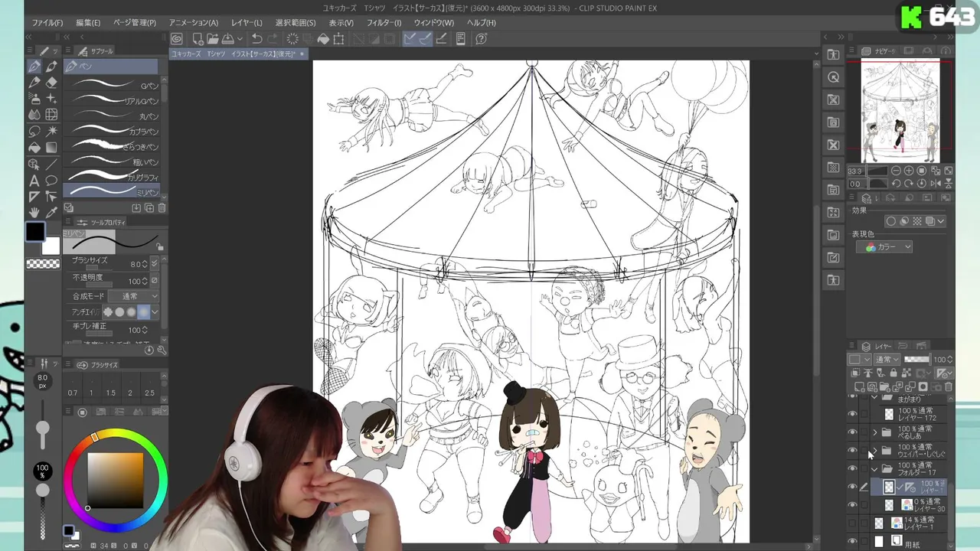Click the support help icon in command bar
980x551 pixels.
point(482,38)
